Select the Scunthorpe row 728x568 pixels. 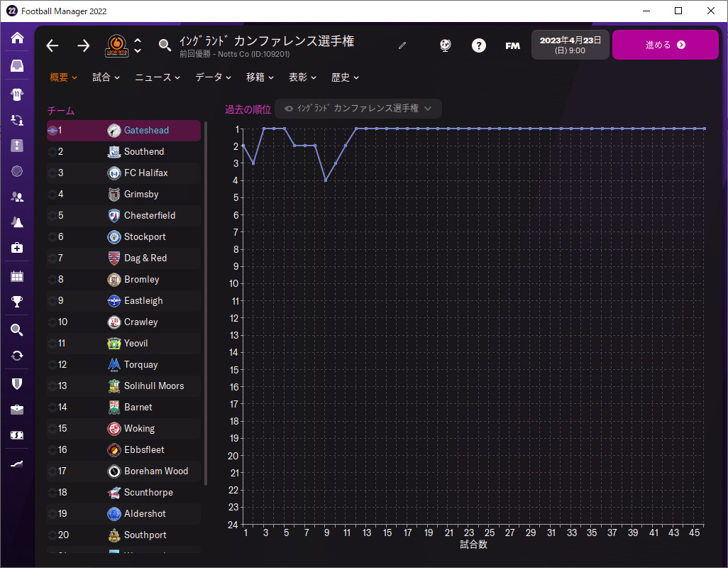pyautogui.click(x=123, y=493)
